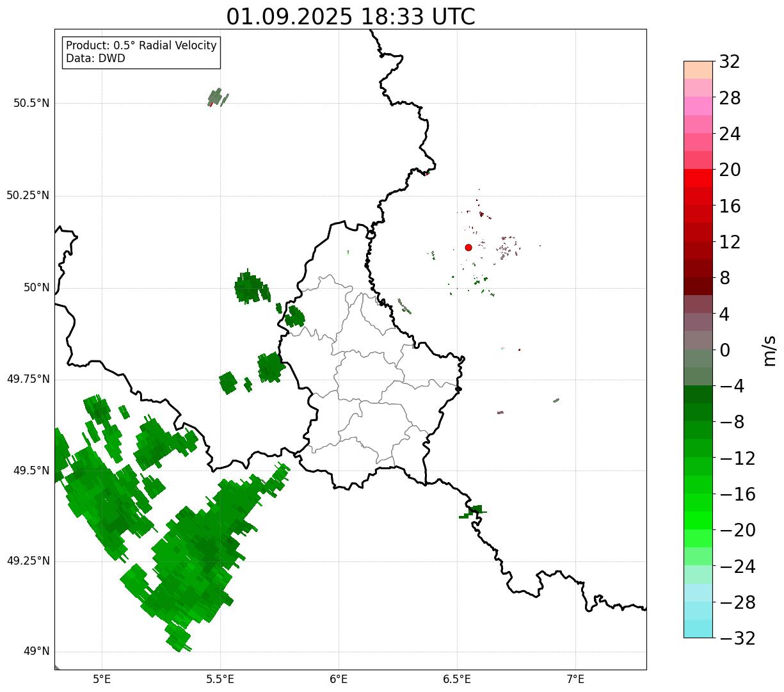Click colorbar tick value 20
The width and height of the screenshot is (784, 692).
730,170
